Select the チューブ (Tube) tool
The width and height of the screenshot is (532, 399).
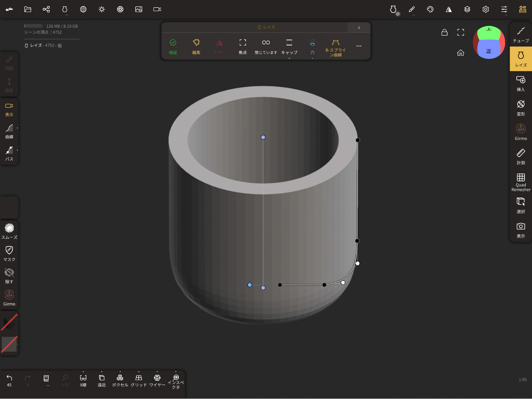point(520,34)
